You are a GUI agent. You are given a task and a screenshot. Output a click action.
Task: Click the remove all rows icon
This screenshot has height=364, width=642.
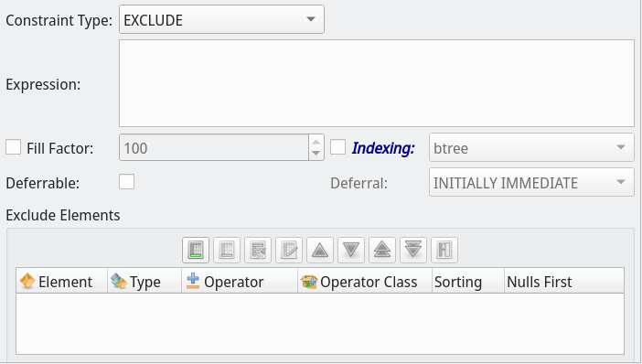pos(258,250)
